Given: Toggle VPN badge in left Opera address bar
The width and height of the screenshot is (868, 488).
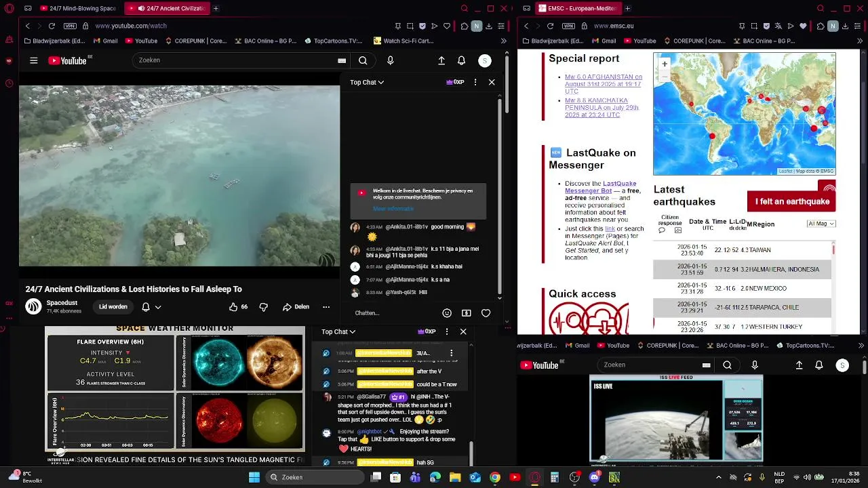Looking at the screenshot, I should 71,26.
